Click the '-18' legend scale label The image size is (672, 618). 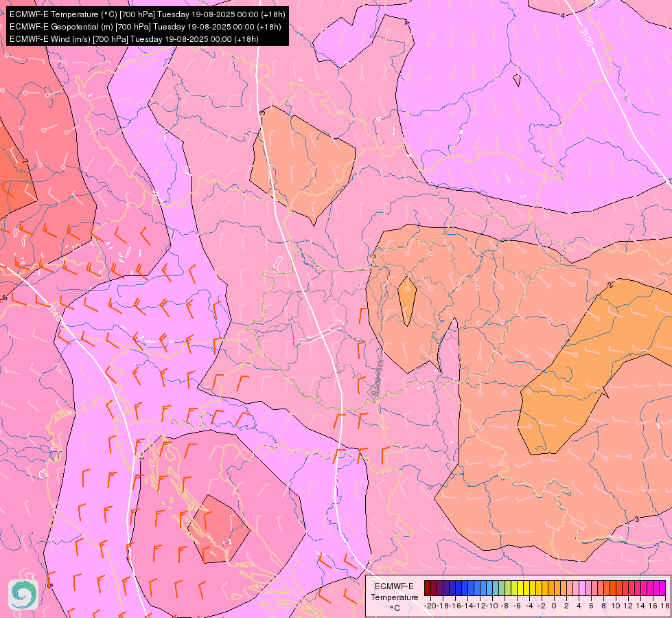click(443, 606)
